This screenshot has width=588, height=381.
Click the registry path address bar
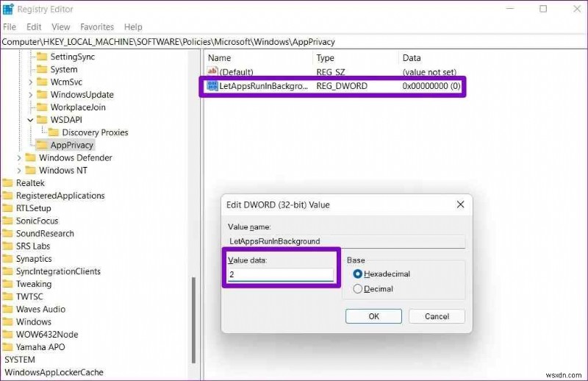pos(293,42)
